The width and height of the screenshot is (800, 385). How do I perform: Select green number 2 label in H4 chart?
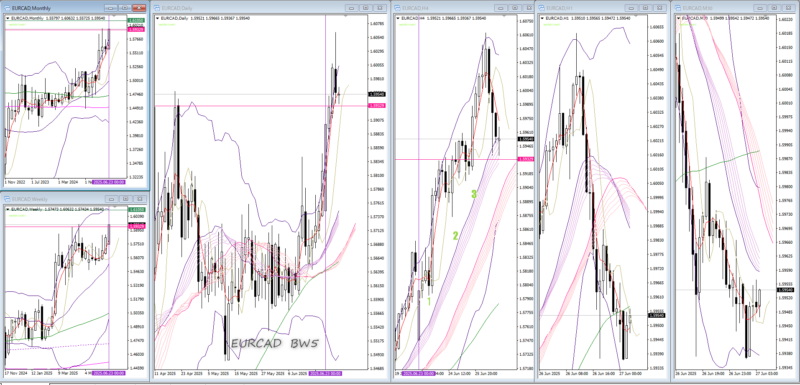coord(456,236)
